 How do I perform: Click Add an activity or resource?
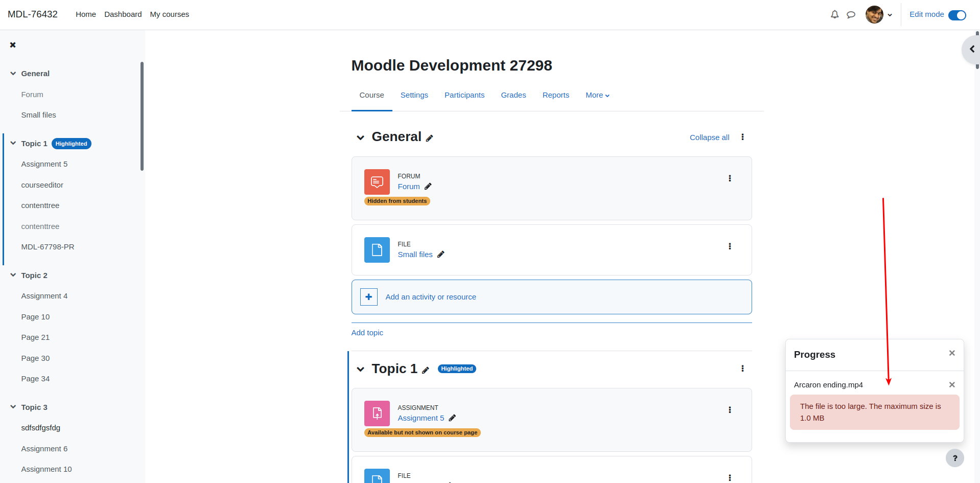pos(551,297)
